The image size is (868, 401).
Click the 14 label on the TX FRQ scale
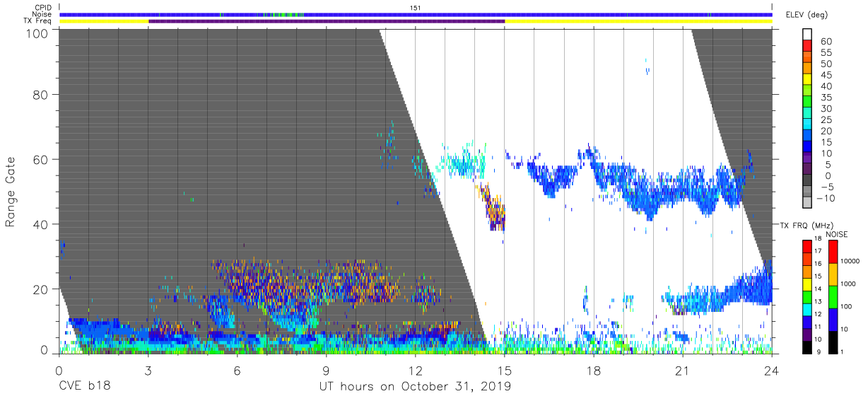point(818,289)
